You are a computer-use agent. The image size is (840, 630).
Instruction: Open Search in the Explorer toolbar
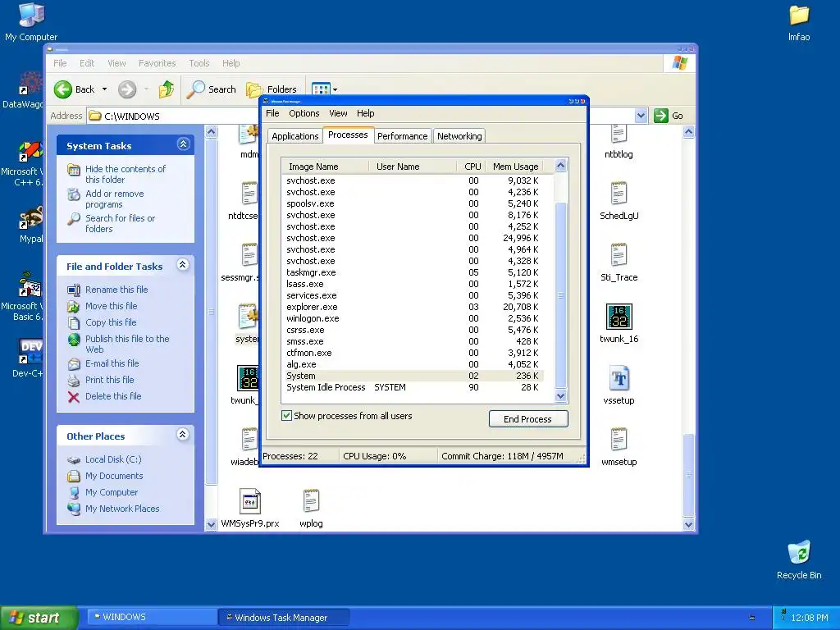tap(211, 89)
